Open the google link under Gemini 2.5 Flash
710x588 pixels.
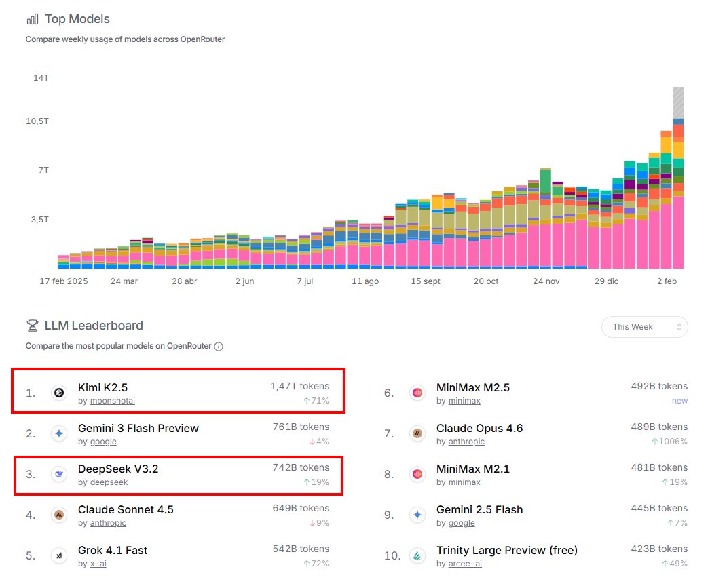point(462,523)
